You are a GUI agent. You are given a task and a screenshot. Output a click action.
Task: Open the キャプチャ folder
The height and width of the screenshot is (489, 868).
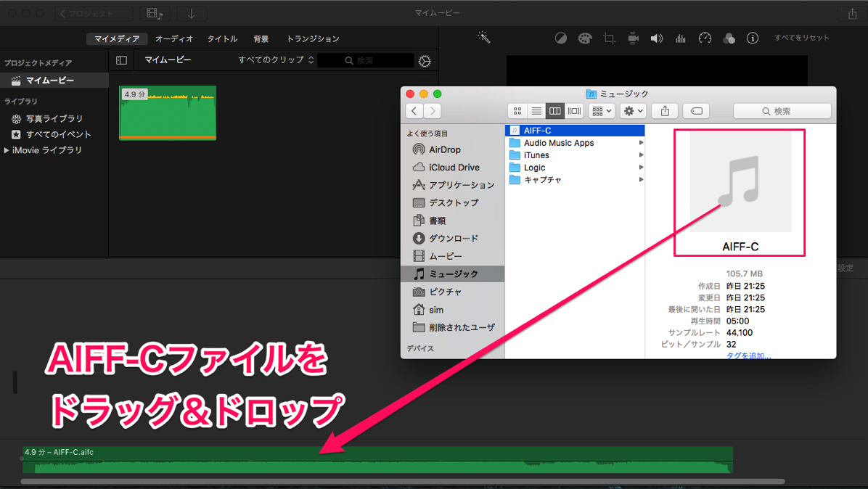click(576, 180)
